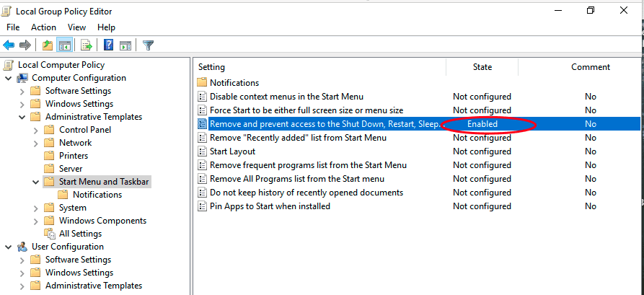
Task: Click the policy icon beside Do not keep history
Action: pos(202,193)
